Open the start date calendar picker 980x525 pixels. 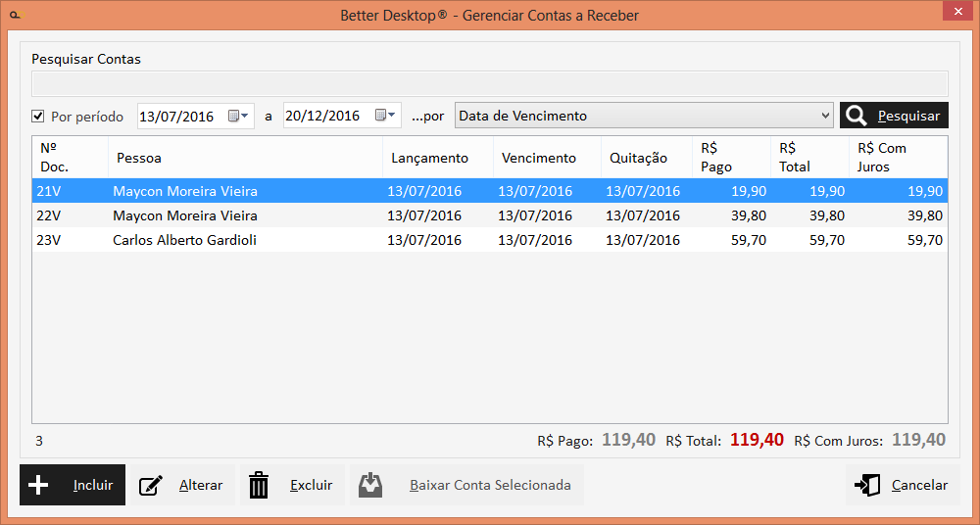pos(238,116)
